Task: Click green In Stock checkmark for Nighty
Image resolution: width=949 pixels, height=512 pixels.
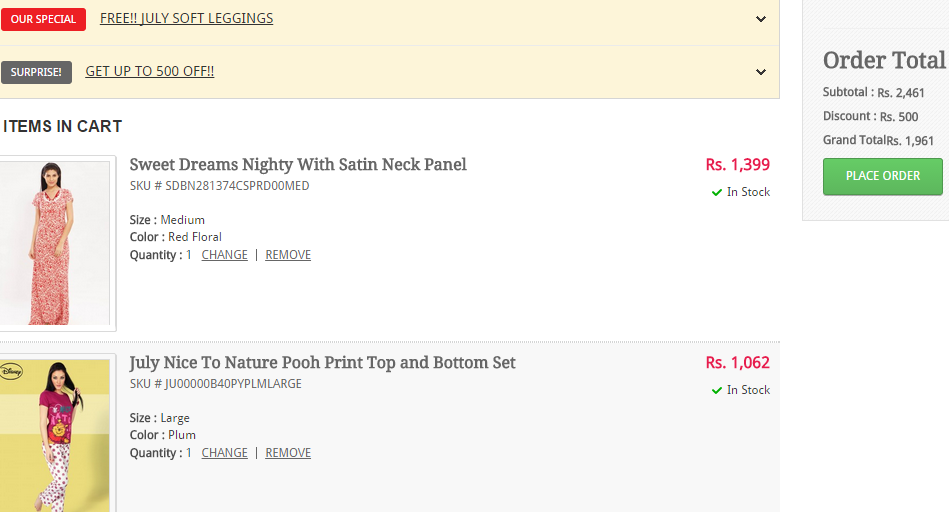Action: point(717,192)
